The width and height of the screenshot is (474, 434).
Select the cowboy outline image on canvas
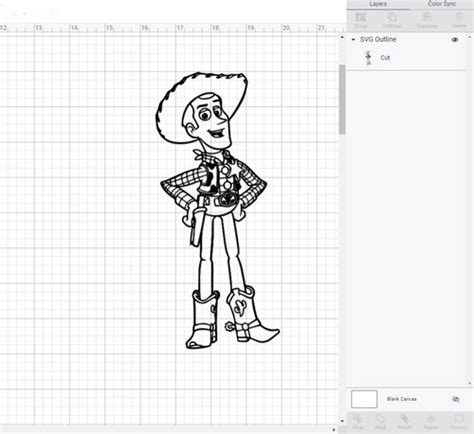click(x=217, y=211)
